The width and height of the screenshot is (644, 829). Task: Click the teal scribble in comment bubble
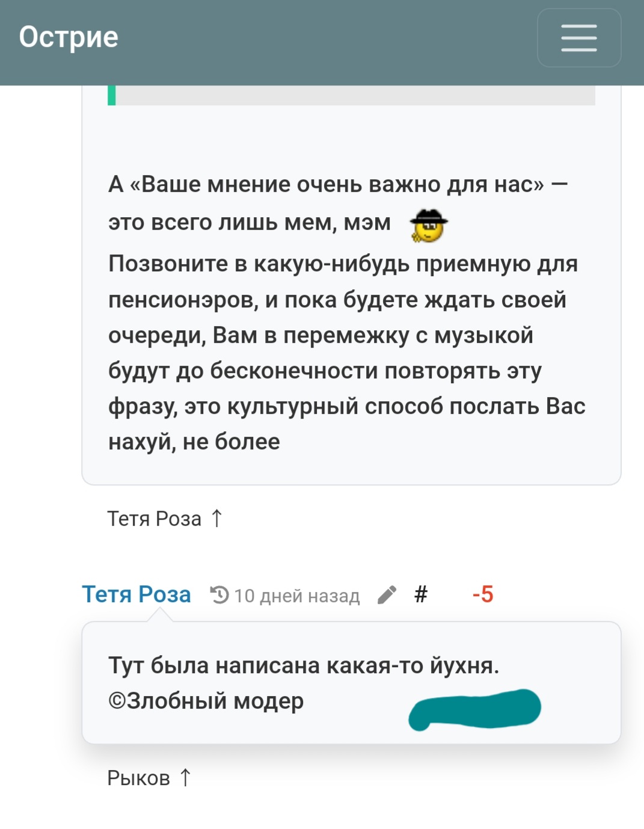tap(474, 709)
